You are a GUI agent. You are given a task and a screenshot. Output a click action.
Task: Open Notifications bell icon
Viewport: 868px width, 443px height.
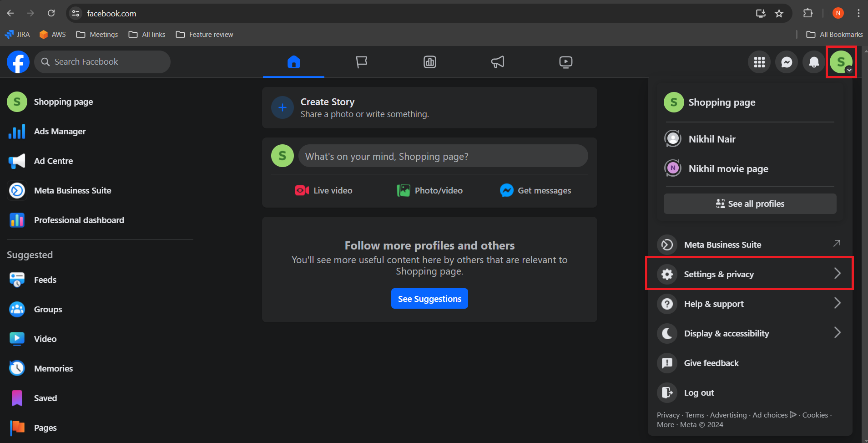tap(814, 62)
